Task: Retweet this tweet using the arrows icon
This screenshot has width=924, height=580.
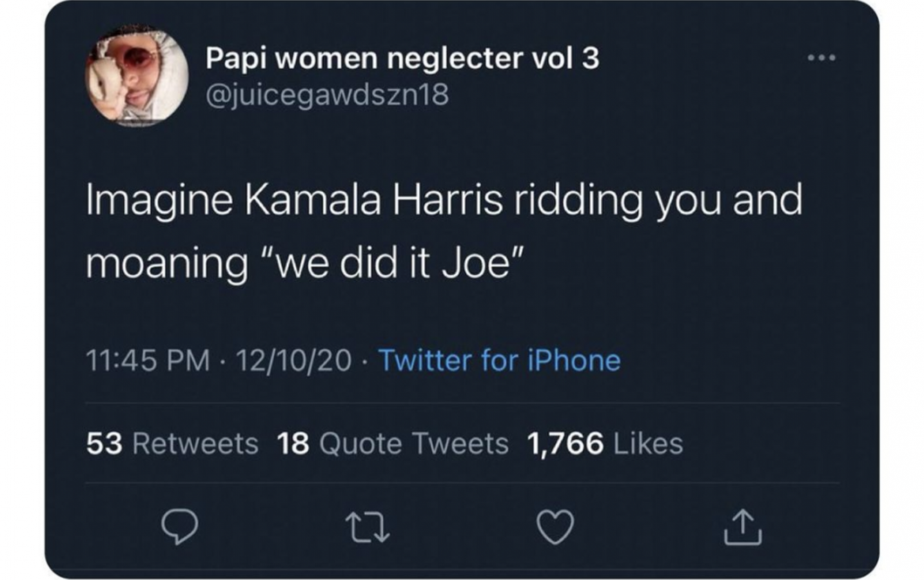Action: tap(367, 527)
